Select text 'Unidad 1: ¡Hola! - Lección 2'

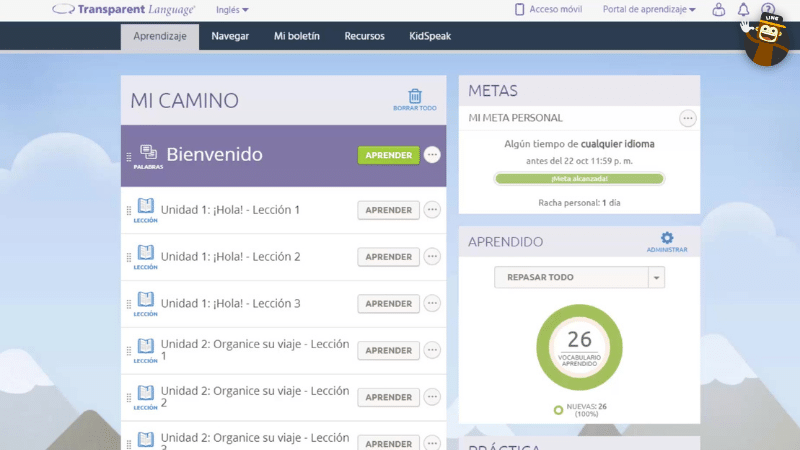click(231, 256)
